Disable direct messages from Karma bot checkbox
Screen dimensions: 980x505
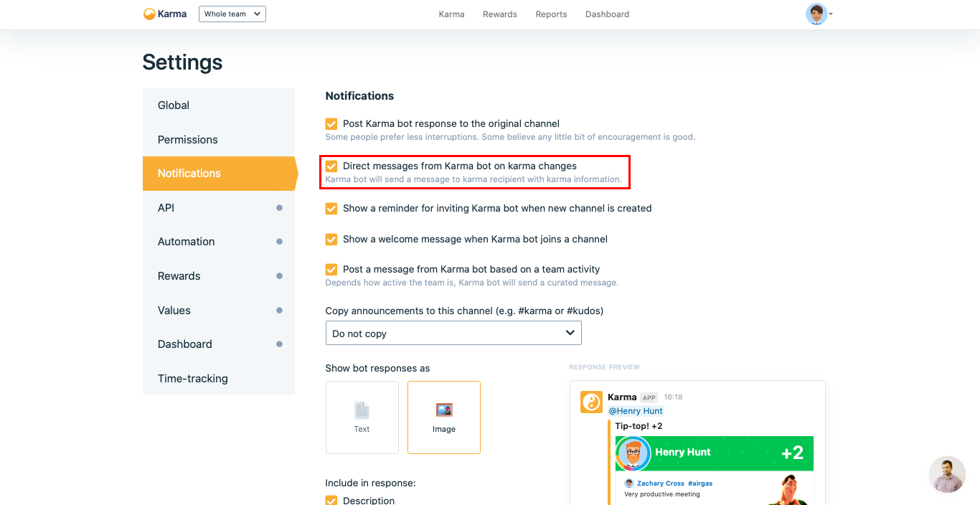331,166
